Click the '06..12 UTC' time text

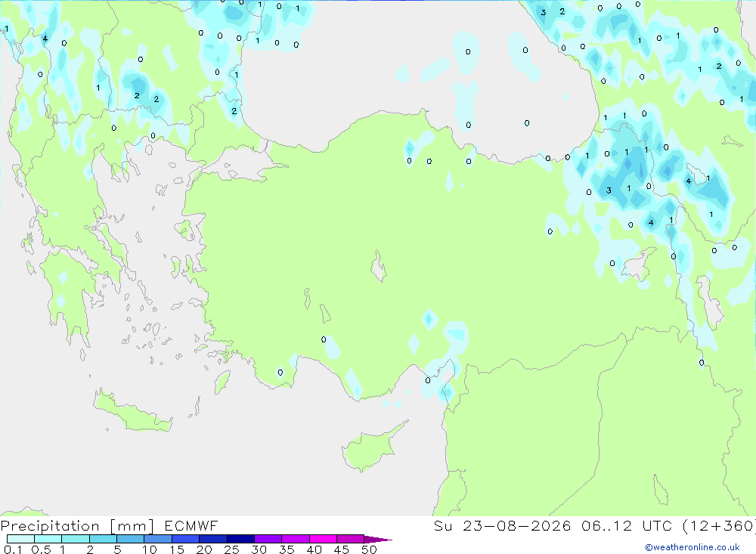point(627,525)
